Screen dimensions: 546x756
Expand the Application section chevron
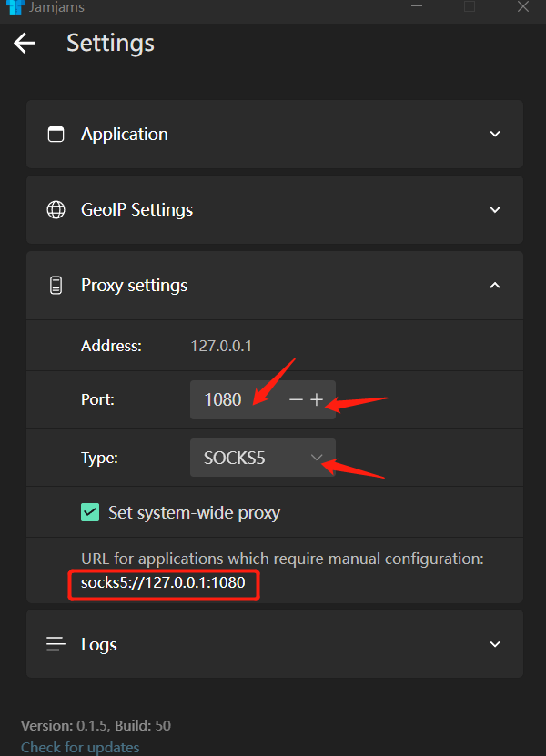(x=495, y=134)
